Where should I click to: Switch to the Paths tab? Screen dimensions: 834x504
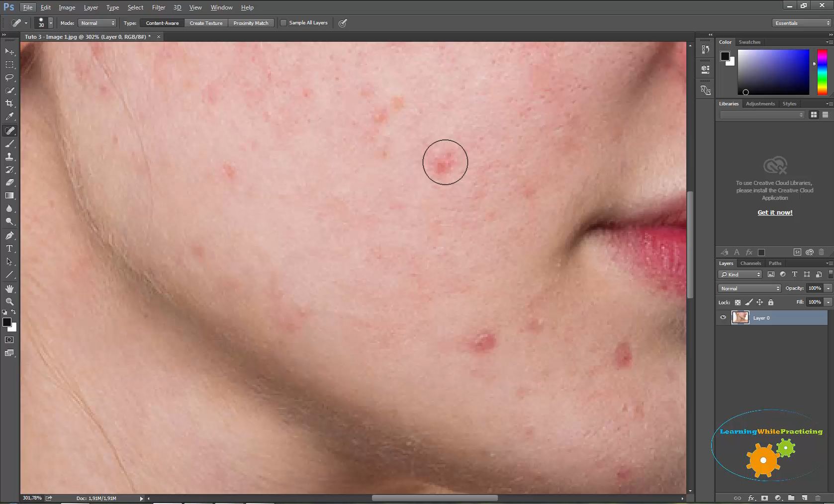(775, 263)
